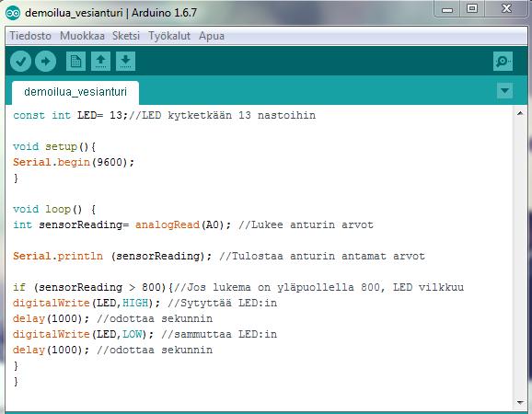Screen dimensions: 532x414
Task: Click the comment '//Lukee anturin arvot'
Action: [x=306, y=224]
